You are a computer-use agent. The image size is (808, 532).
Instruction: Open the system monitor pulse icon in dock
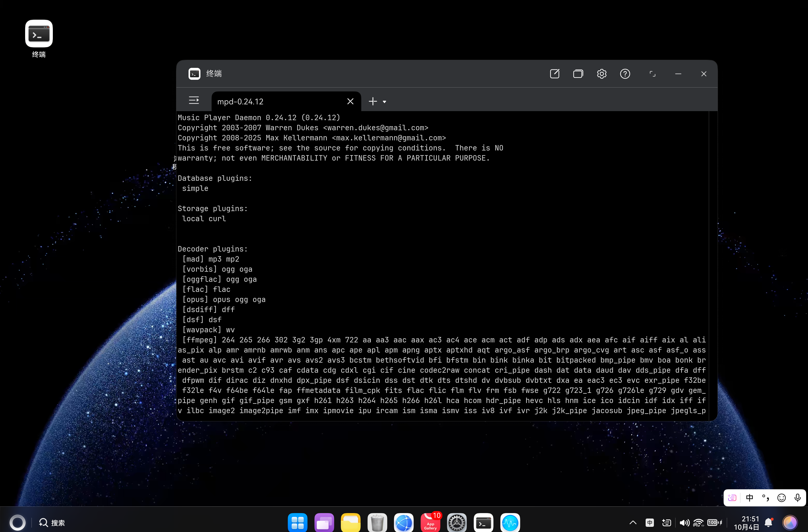pos(510,522)
